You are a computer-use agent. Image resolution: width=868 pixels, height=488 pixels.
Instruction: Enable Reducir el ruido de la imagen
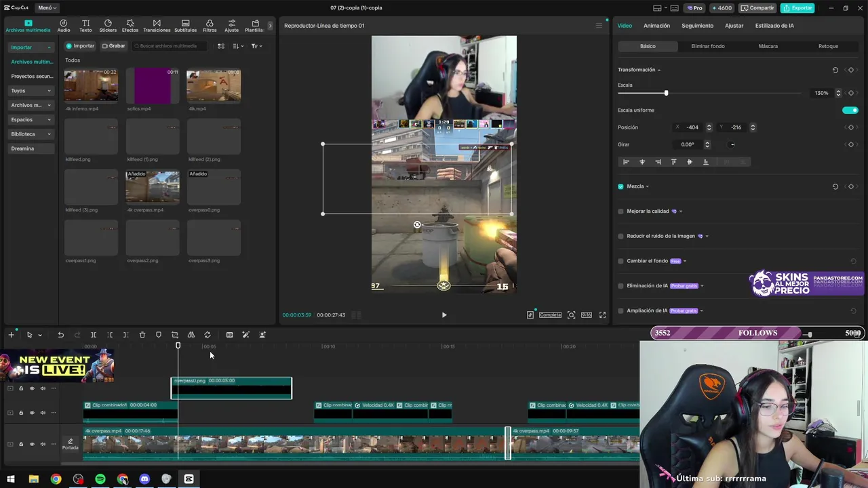click(x=620, y=236)
